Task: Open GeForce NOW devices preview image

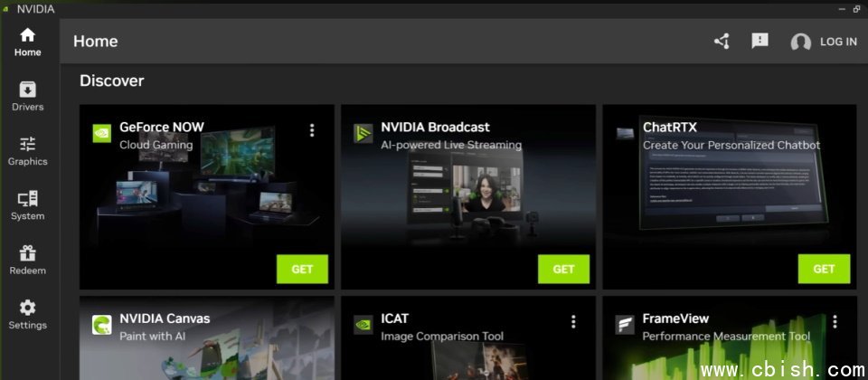Action: click(x=208, y=183)
